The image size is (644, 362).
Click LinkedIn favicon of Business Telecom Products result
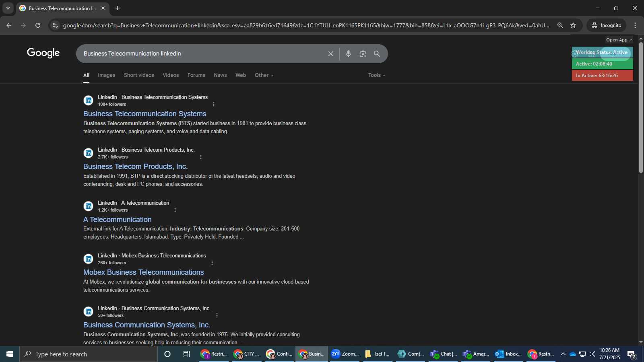coord(88,153)
